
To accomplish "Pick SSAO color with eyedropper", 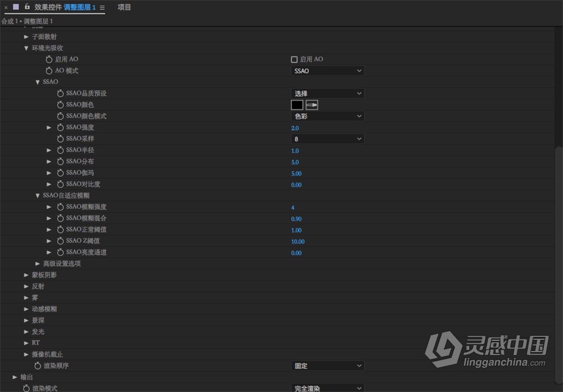I will (x=311, y=105).
